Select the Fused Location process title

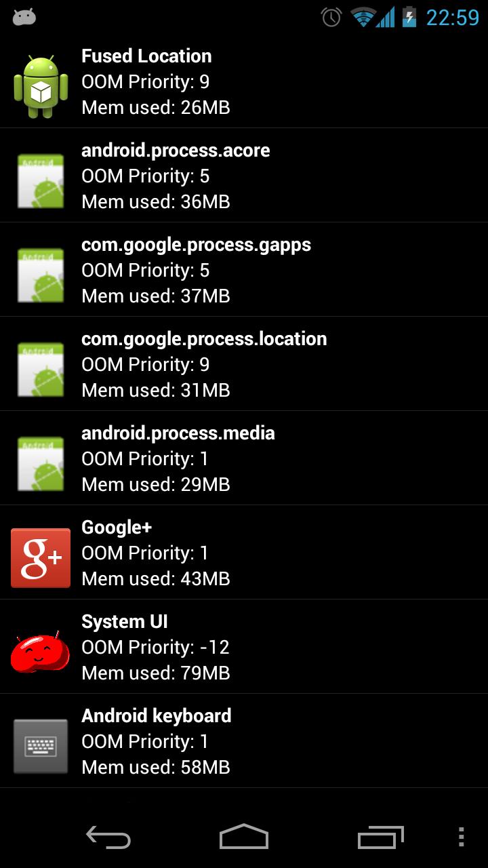coord(146,56)
